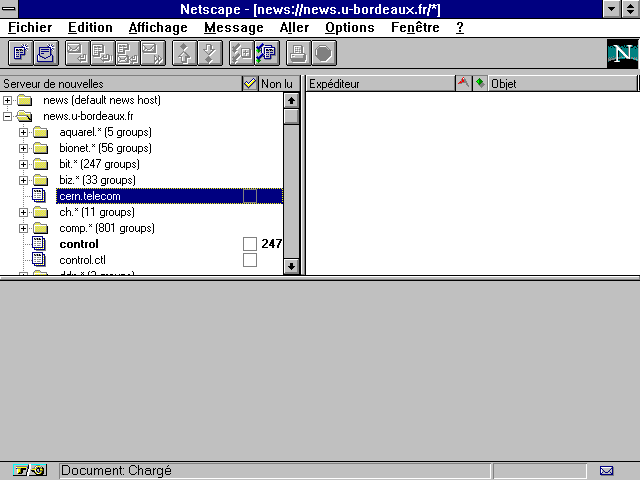
Task: Select the bit.* (247 groups) row
Action: (99, 164)
